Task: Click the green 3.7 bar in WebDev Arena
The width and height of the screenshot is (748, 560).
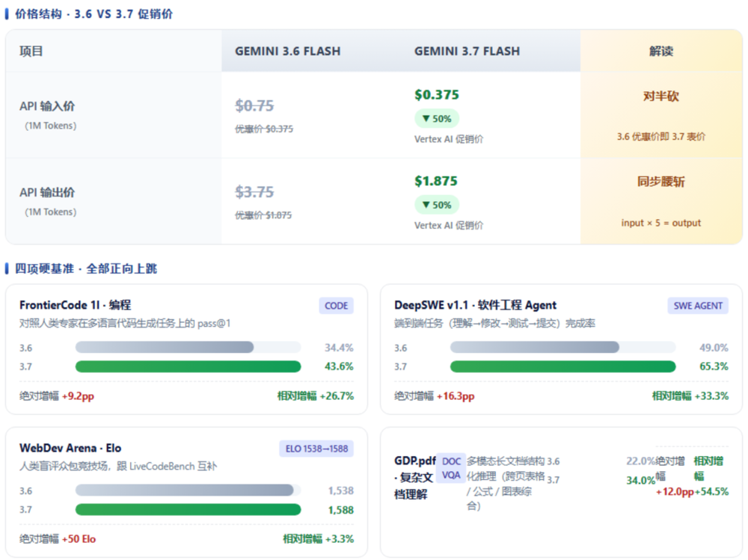Action: [188, 509]
